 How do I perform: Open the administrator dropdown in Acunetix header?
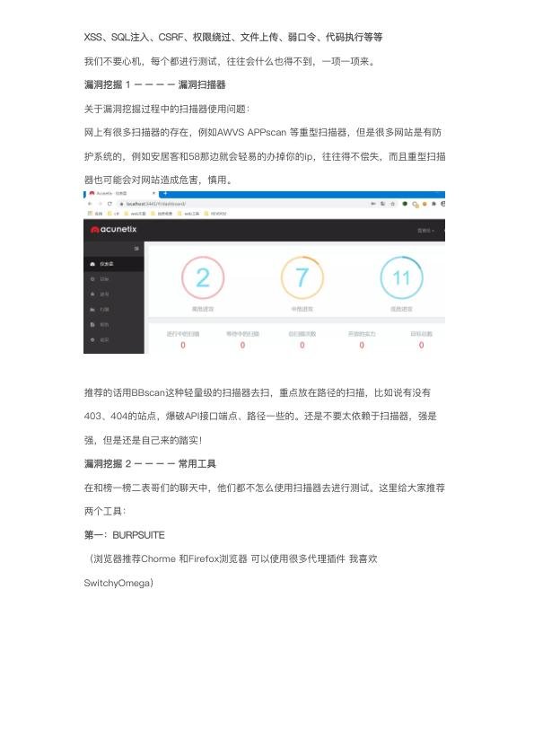(x=426, y=231)
